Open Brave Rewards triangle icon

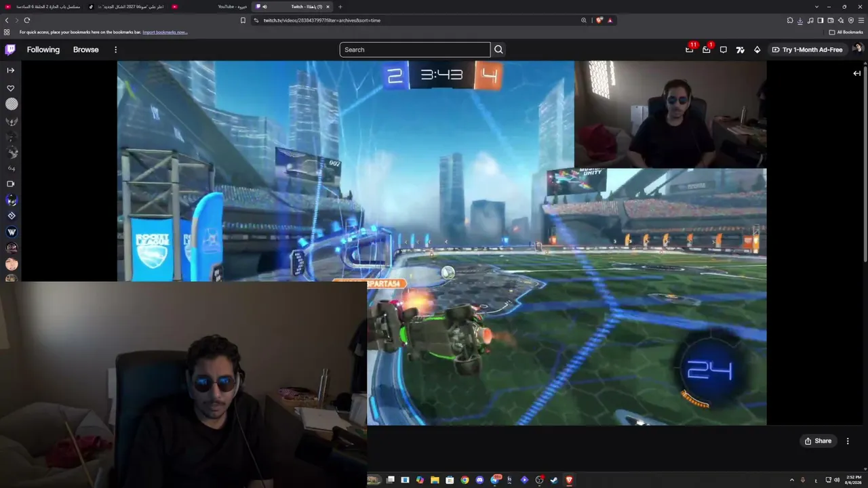610,20
